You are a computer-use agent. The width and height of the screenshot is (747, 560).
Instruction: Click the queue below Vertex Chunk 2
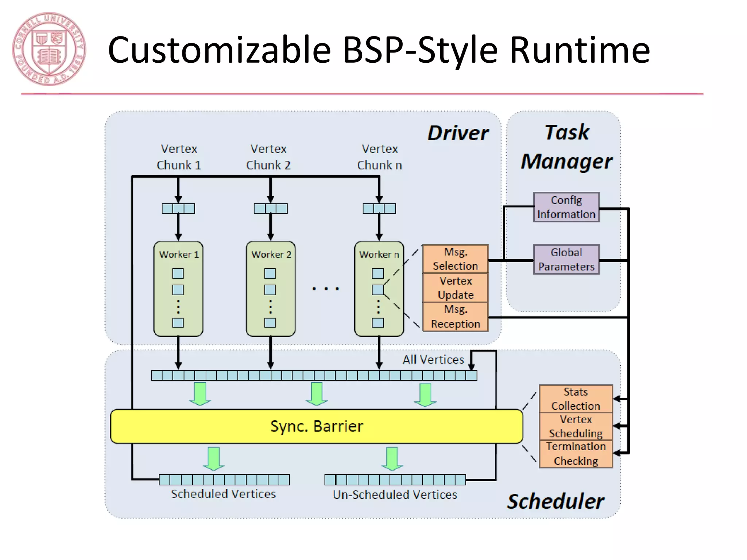pyautogui.click(x=271, y=209)
